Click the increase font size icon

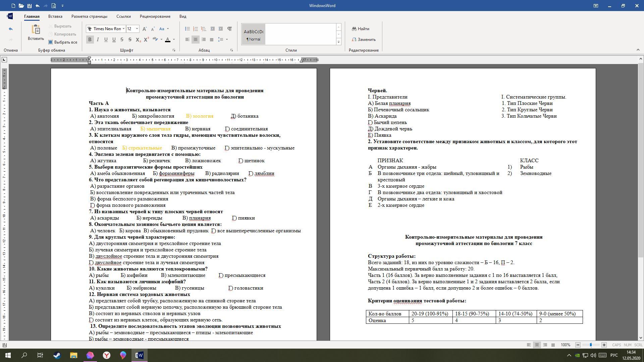[x=144, y=29]
